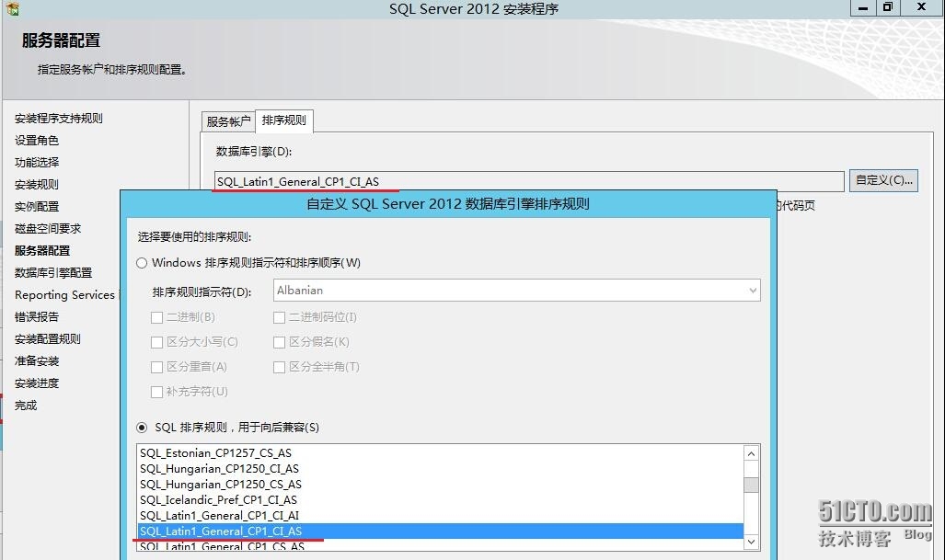This screenshot has width=945, height=560.
Task: Minimize the SQL Server 2012 setup window
Action: 863,8
